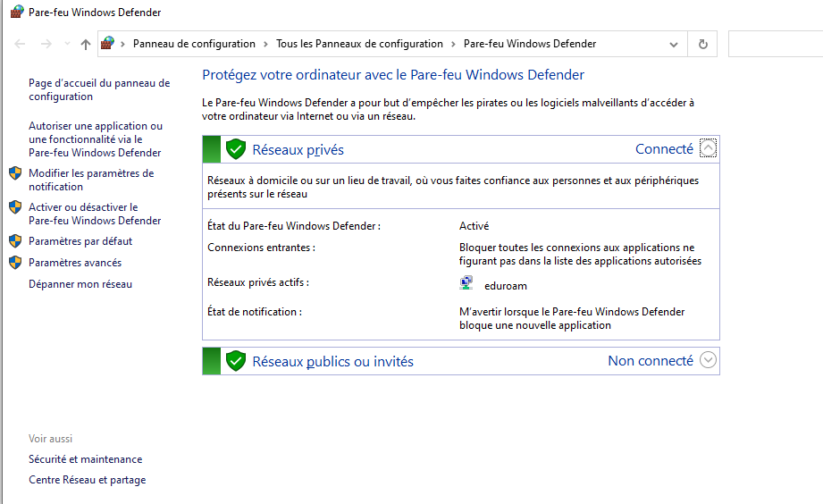The width and height of the screenshot is (823, 504).
Task: Click shield icon beside Modifier les paramètres de notification
Action: tap(15, 173)
